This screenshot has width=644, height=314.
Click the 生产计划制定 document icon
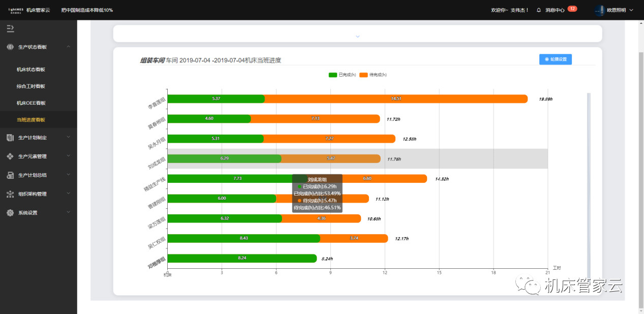10,137
